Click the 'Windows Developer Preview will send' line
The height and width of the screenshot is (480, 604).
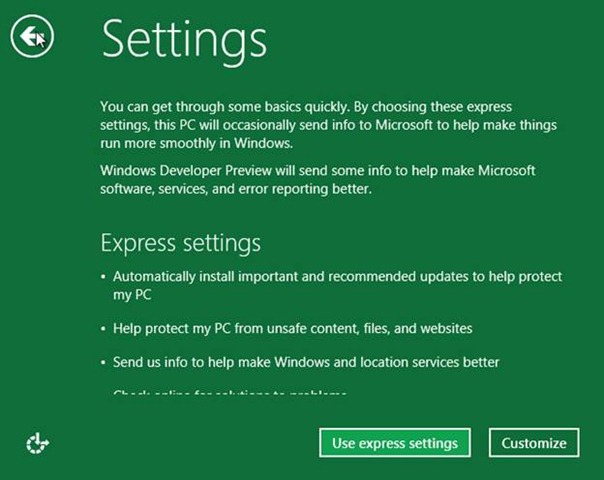pyautogui.click(x=318, y=171)
